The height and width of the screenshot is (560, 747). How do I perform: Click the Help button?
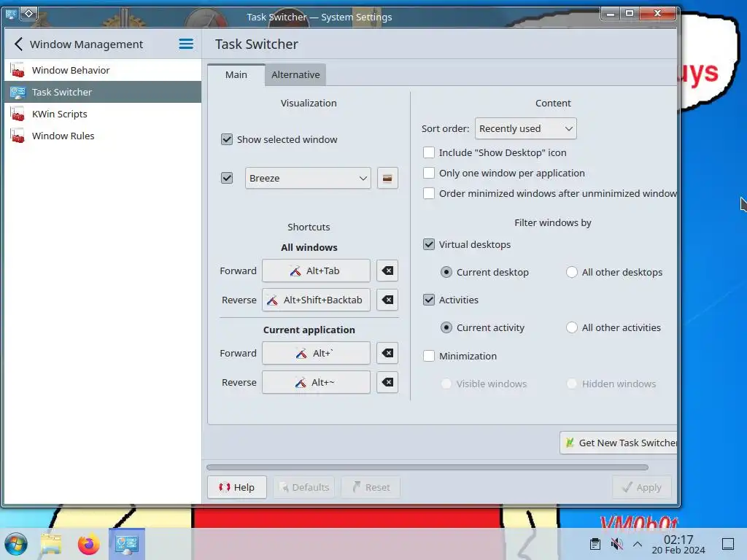(x=237, y=487)
